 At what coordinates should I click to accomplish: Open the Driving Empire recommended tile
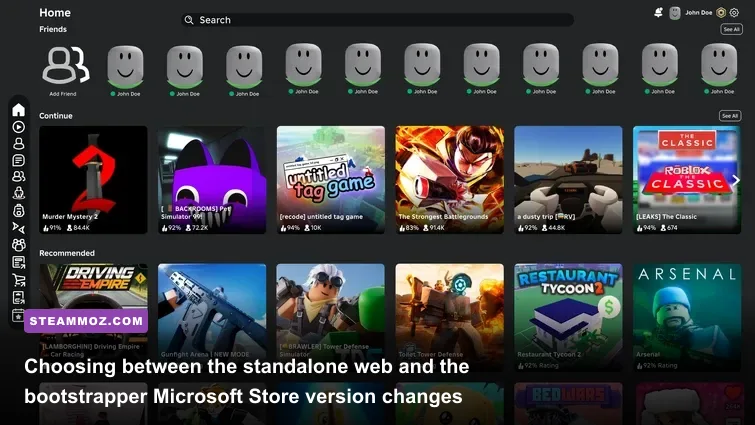coord(93,318)
